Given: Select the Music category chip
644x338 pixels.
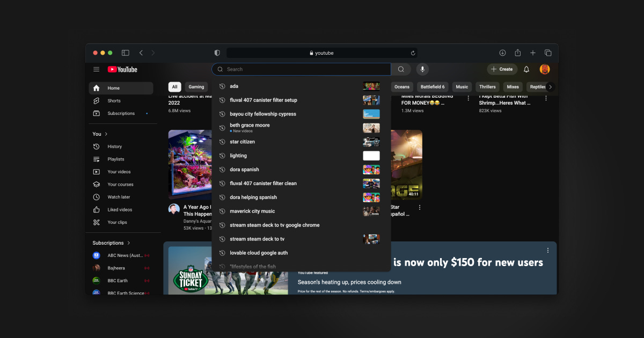Looking at the screenshot, I should (462, 87).
